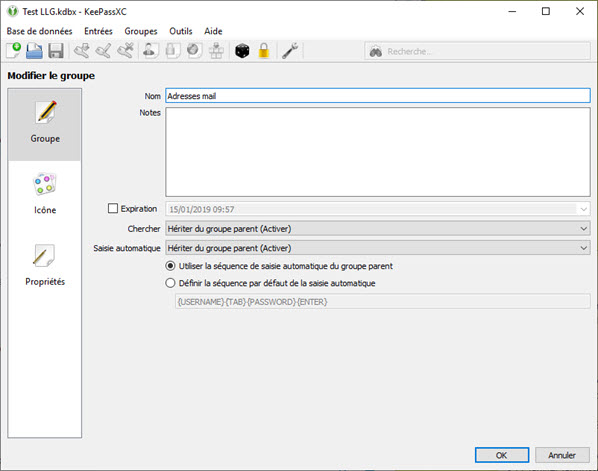Expand the Chercher dropdown

coord(378,228)
